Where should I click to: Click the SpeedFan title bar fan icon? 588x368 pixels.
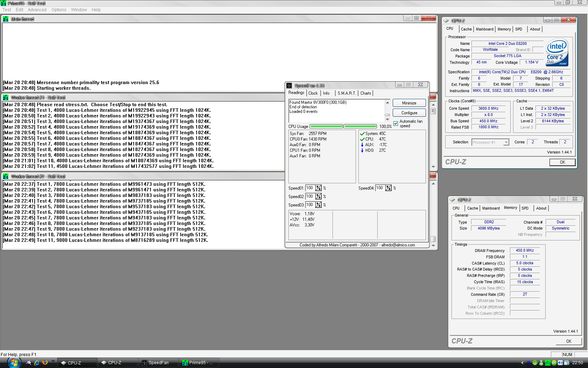(289, 86)
